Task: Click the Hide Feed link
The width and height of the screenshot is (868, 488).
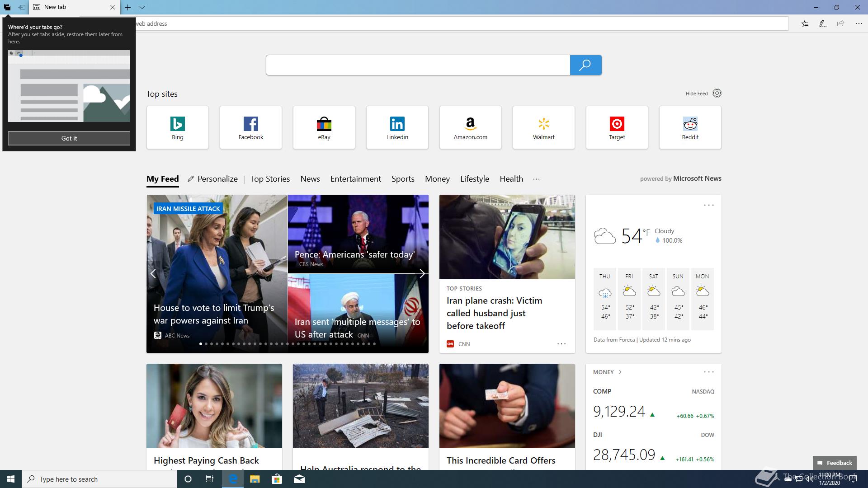Action: tap(697, 94)
